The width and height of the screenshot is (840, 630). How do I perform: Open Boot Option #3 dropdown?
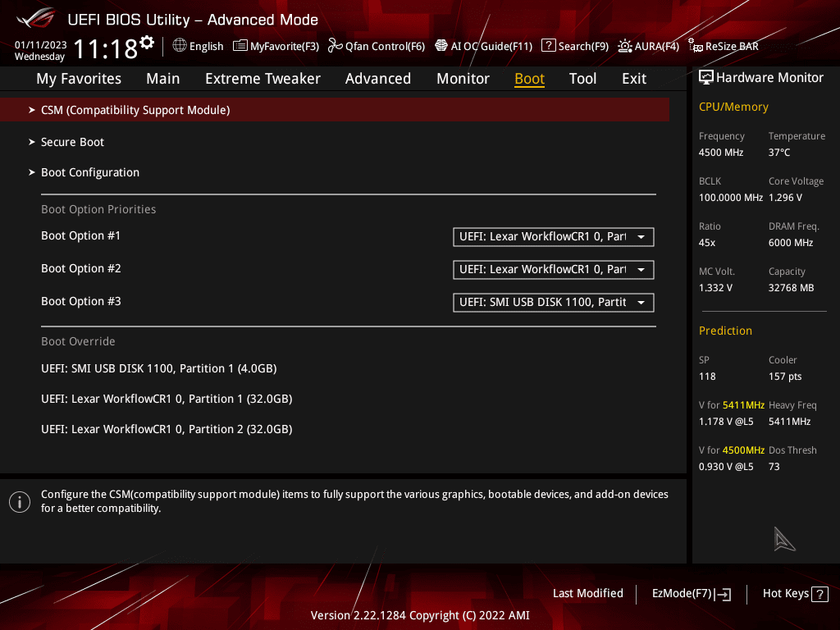pyautogui.click(x=554, y=302)
